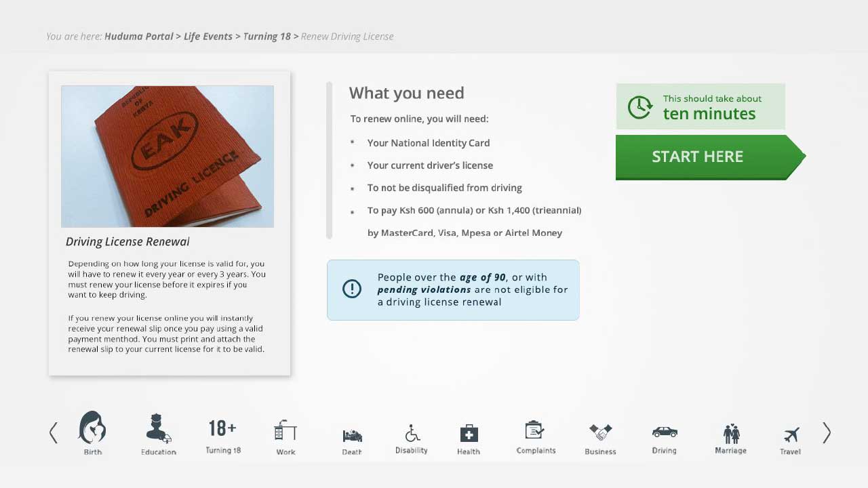Viewport: 868px width, 488px height.
Task: Click 'by MasterCard, Visa, Mpesa or Airtel Money'
Action: click(x=465, y=232)
